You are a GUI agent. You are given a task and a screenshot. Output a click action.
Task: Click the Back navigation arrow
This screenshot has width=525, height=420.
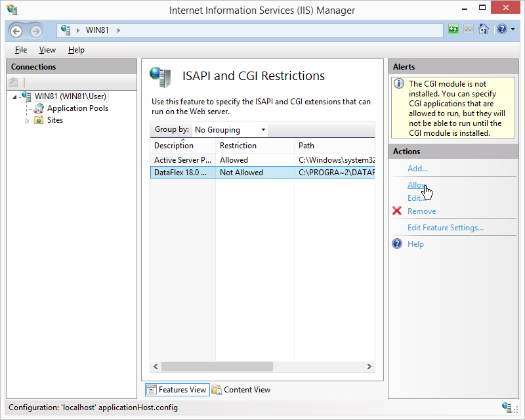click(16, 31)
